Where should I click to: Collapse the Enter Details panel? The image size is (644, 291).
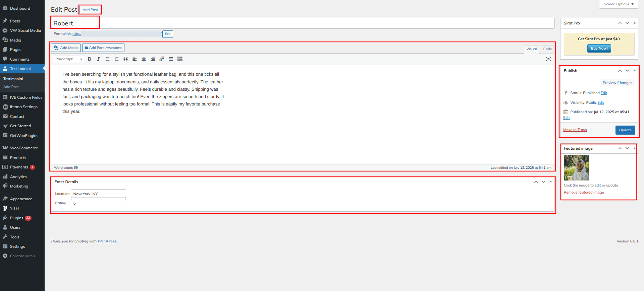pyautogui.click(x=550, y=182)
